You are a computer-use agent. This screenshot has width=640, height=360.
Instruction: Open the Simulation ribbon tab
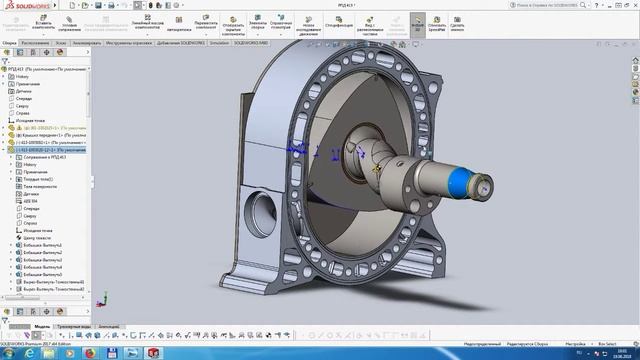[220, 43]
